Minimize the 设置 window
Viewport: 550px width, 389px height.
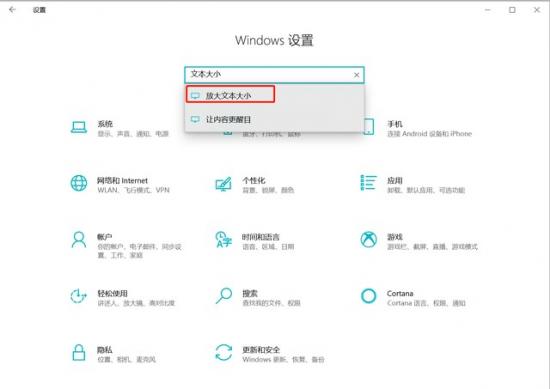pos(488,10)
